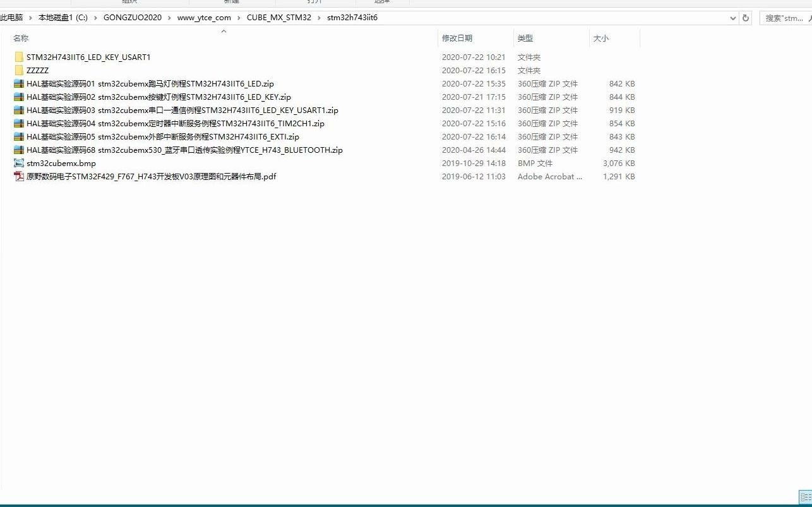Select file HAL基础实验源码68 蓝牙串口透传实验例程 zip
Screen dimensions: 812x507
click(184, 150)
